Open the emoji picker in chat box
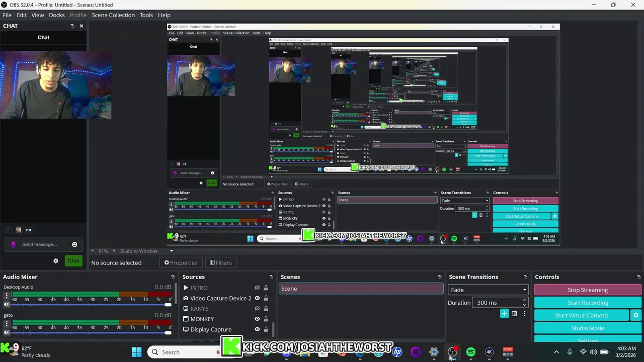Image resolution: width=644 pixels, height=362 pixels. (x=74, y=244)
